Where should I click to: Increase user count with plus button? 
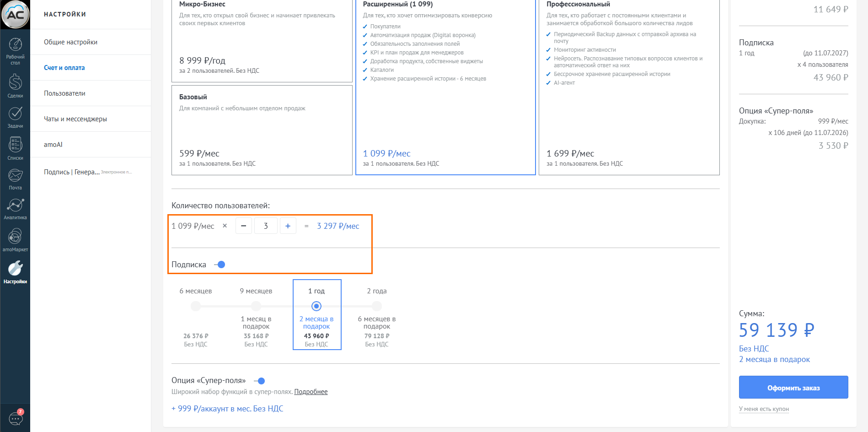coord(288,226)
